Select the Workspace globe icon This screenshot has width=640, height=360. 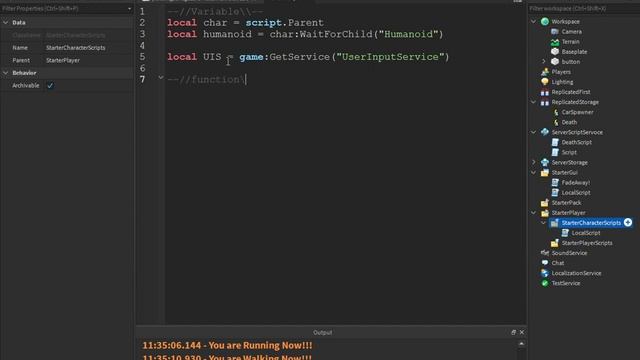pos(544,22)
